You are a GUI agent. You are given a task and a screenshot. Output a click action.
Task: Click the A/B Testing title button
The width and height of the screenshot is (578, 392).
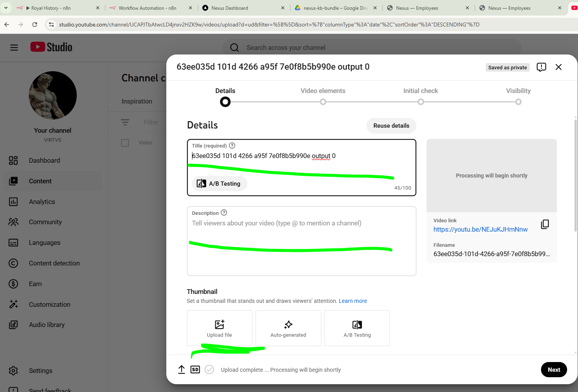point(219,183)
